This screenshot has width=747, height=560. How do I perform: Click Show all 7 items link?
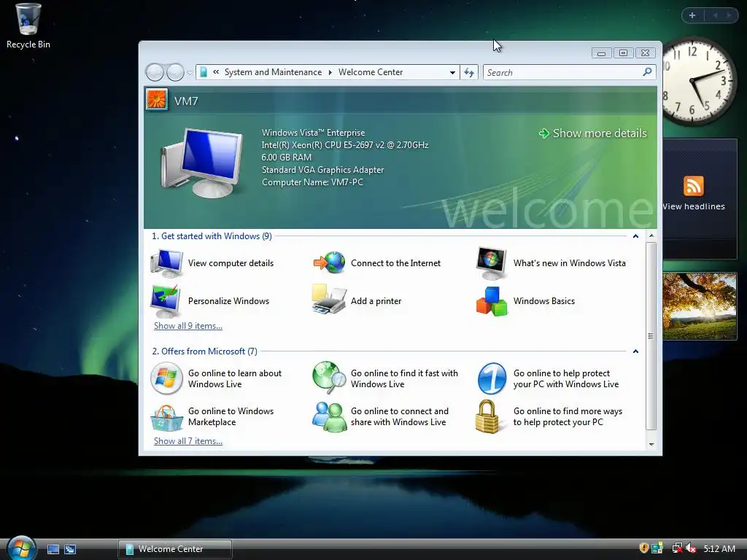[188, 441]
